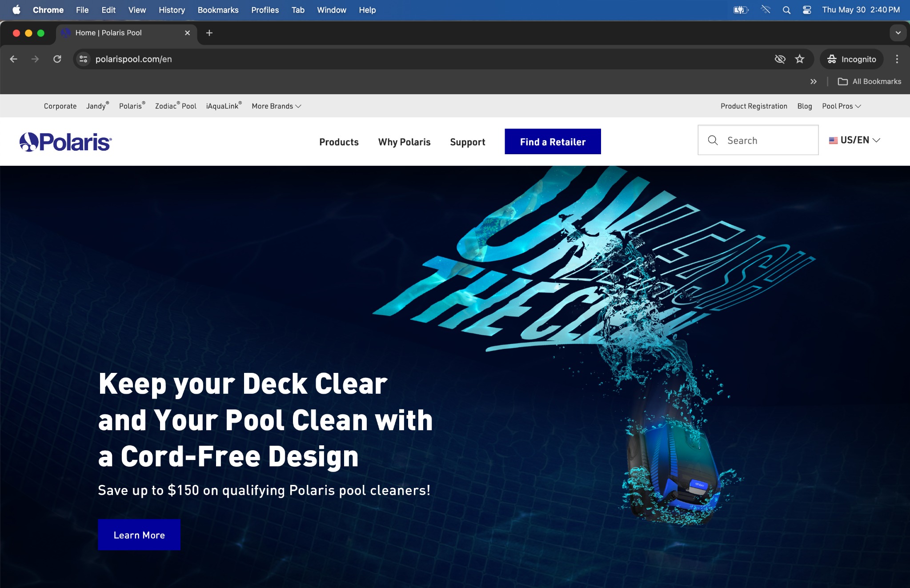Open the Jandy brand link

(x=97, y=106)
